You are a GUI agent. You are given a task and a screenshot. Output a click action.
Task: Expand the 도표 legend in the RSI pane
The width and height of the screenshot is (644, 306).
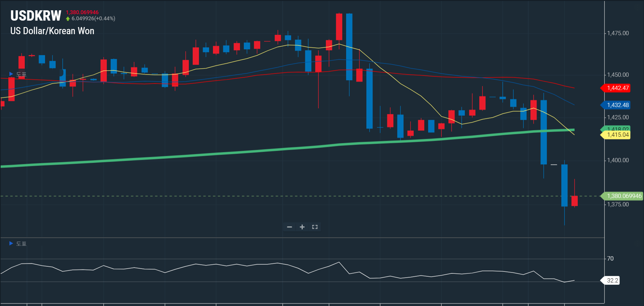click(x=11, y=244)
